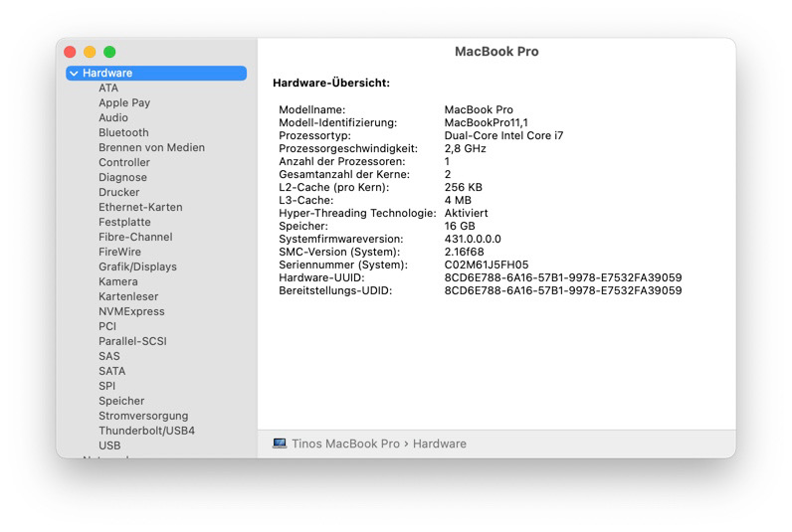Click the Dual-Core Intel Core i7 value
792x532 pixels.
(503, 136)
